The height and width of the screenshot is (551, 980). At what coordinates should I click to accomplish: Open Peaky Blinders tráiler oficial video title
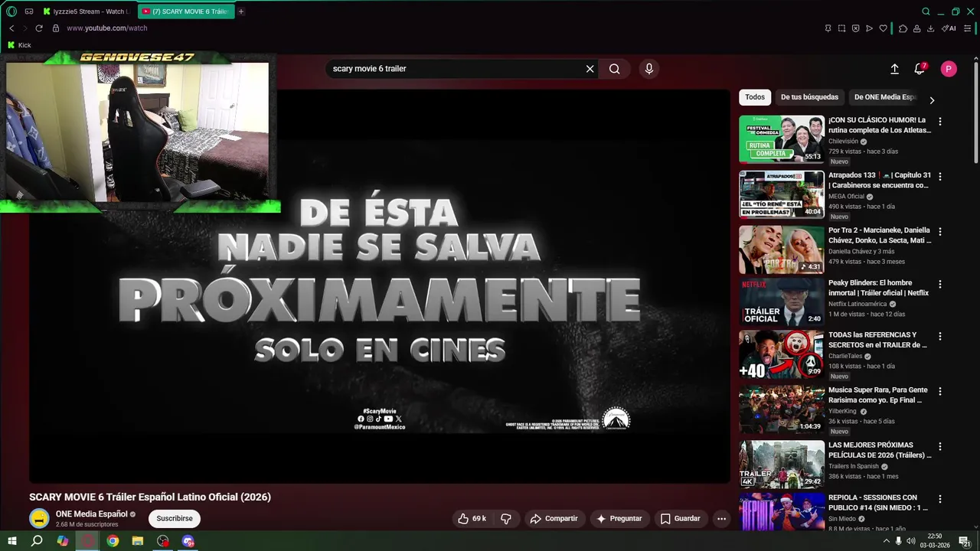point(879,288)
